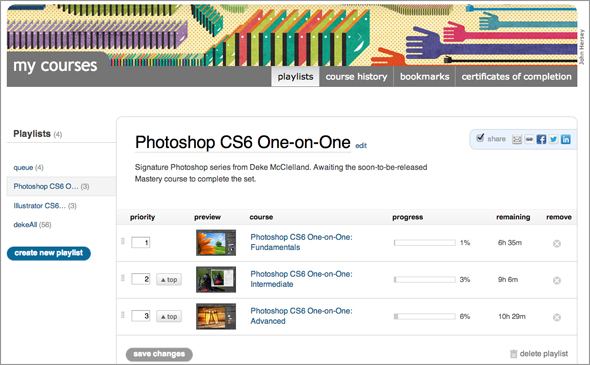The image size is (590, 365).
Task: Share playlist on Facebook
Action: point(541,140)
